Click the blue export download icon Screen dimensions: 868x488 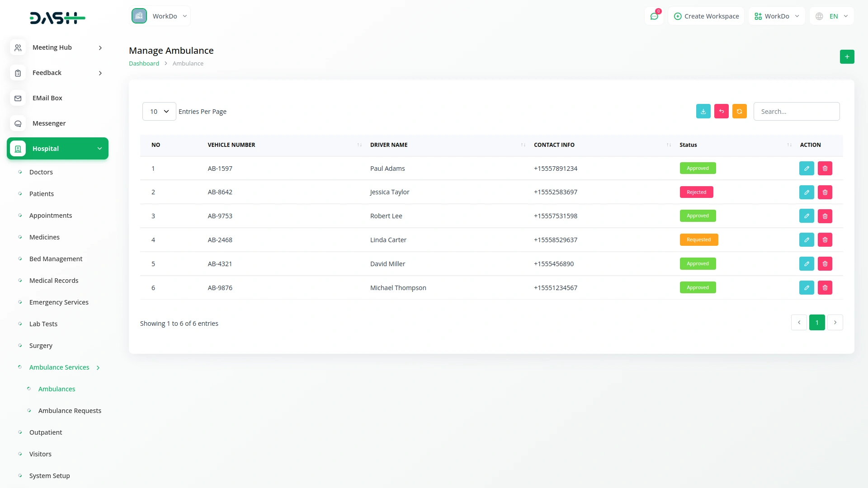coord(703,111)
